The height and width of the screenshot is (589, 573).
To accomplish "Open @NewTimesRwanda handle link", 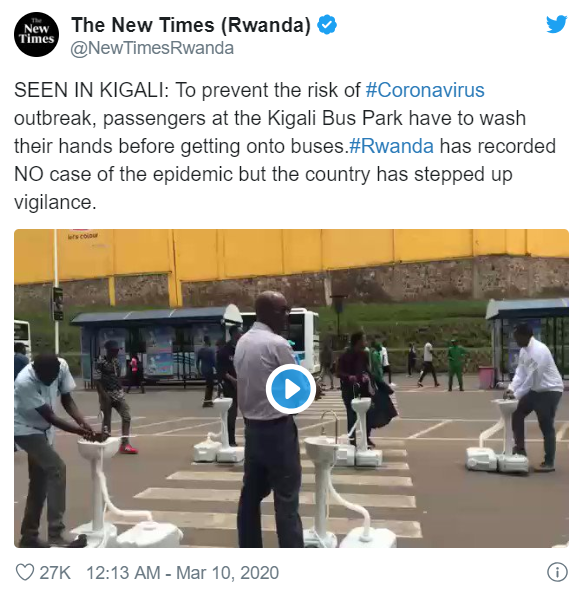I will [x=152, y=48].
